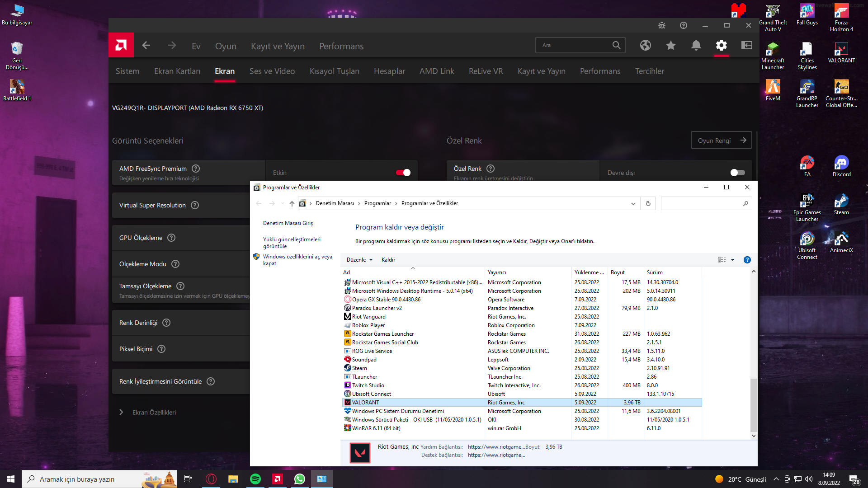Screen dimensions: 868x488
Task: Click the AMD logo home icon
Action: pyautogui.click(x=121, y=45)
